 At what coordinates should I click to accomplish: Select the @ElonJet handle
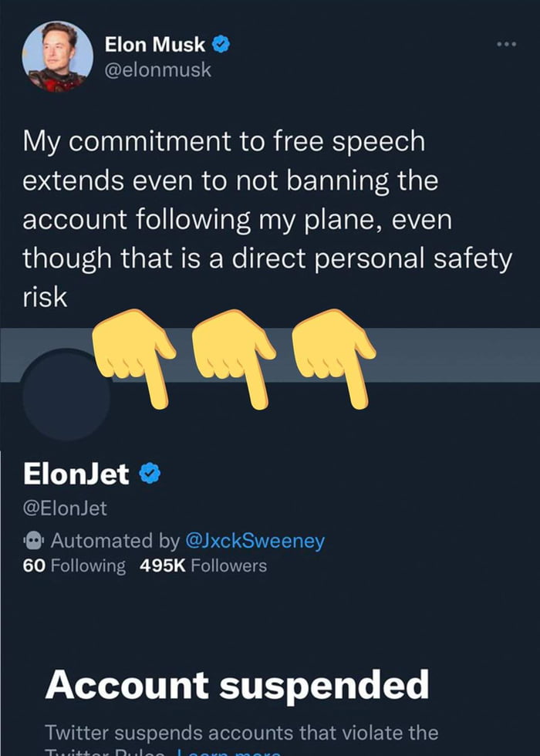coord(65,508)
